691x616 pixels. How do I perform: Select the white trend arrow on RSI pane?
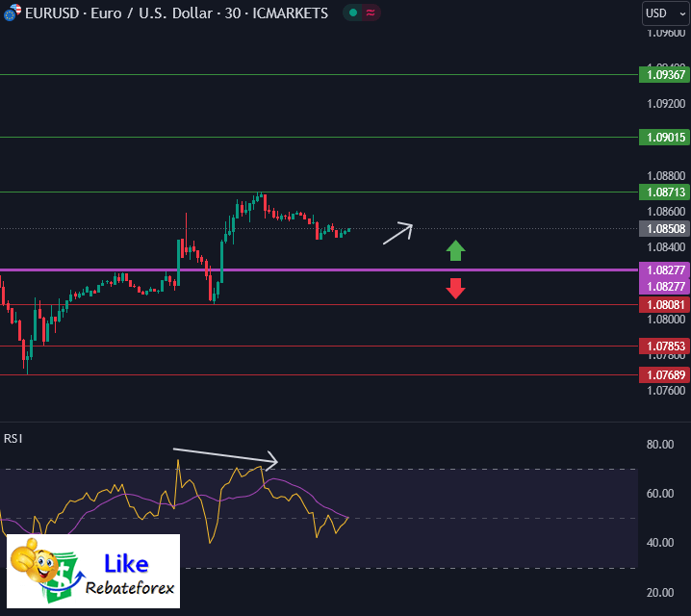(223, 454)
